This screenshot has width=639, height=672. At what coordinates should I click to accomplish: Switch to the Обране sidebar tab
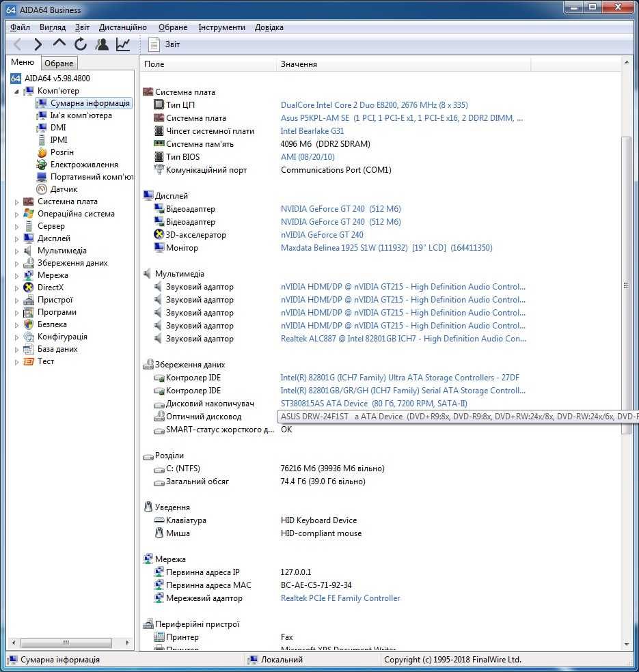(x=59, y=64)
